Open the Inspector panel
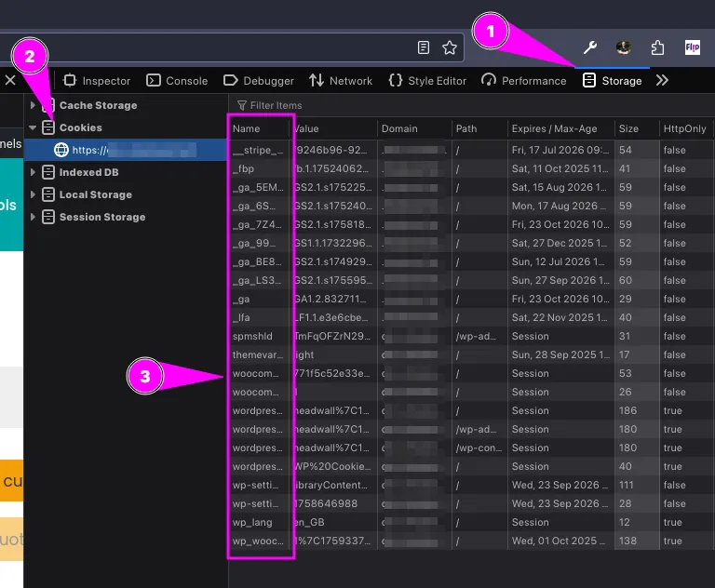The width and height of the screenshot is (715, 588). tap(97, 81)
